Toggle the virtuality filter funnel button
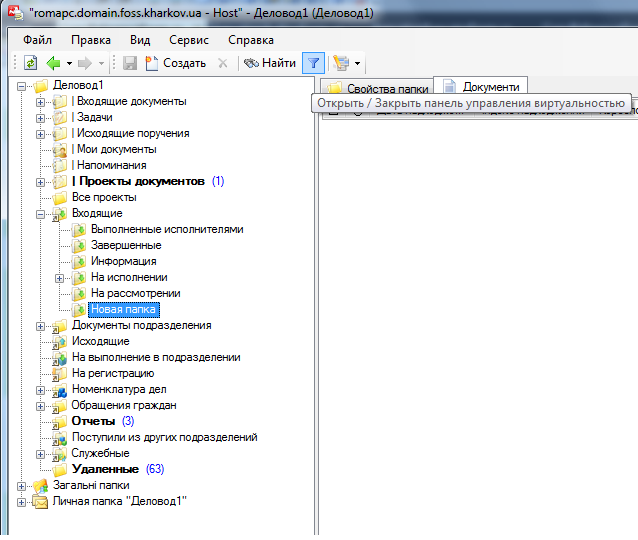 [x=313, y=63]
